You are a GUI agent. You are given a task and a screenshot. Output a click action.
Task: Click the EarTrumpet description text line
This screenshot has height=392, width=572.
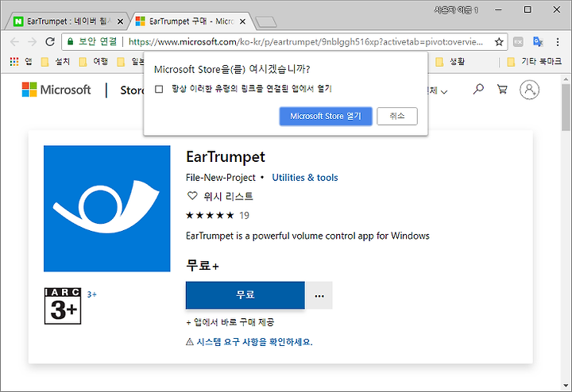pyautogui.click(x=307, y=236)
